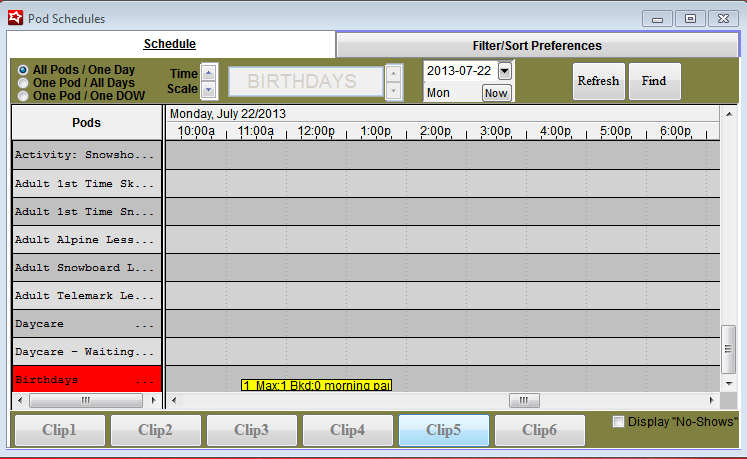Image resolution: width=747 pixels, height=459 pixels.
Task: Open the Filter/Sort Preferences tab
Action: (537, 46)
